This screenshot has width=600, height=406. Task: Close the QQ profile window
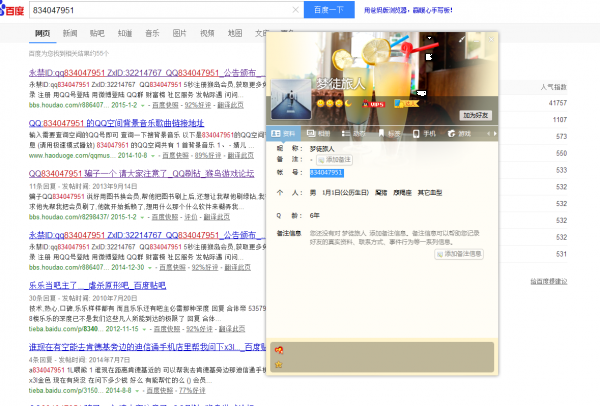[x=491, y=39]
